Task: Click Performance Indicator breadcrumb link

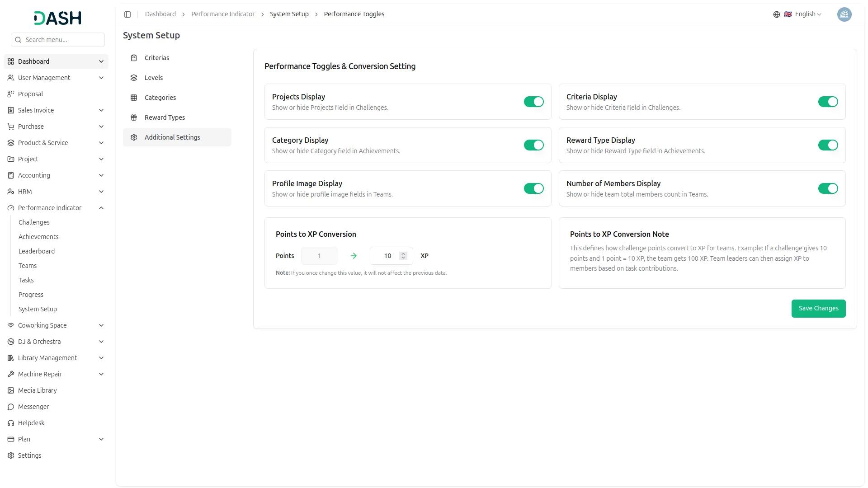Action: [223, 14]
